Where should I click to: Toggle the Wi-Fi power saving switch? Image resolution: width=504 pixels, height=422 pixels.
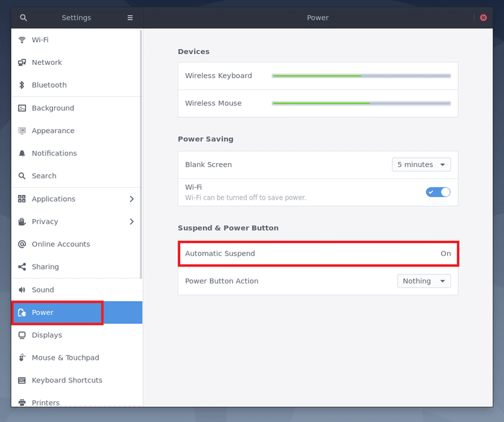(438, 192)
